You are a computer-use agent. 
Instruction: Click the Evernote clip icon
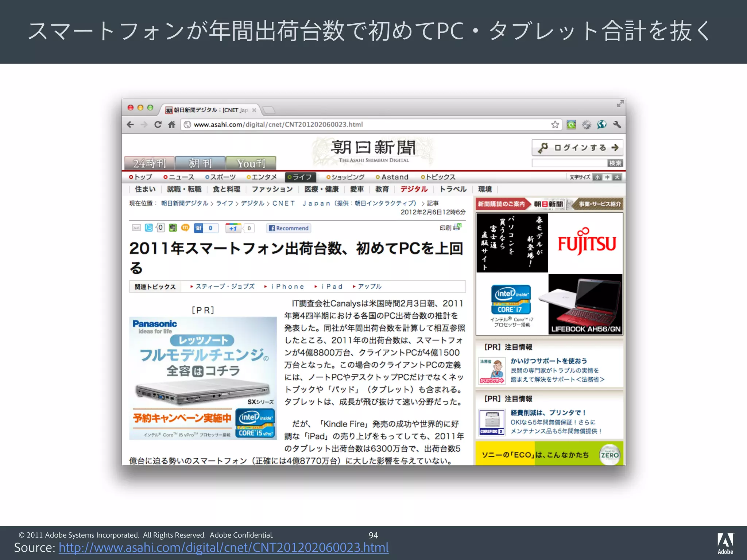click(x=173, y=228)
